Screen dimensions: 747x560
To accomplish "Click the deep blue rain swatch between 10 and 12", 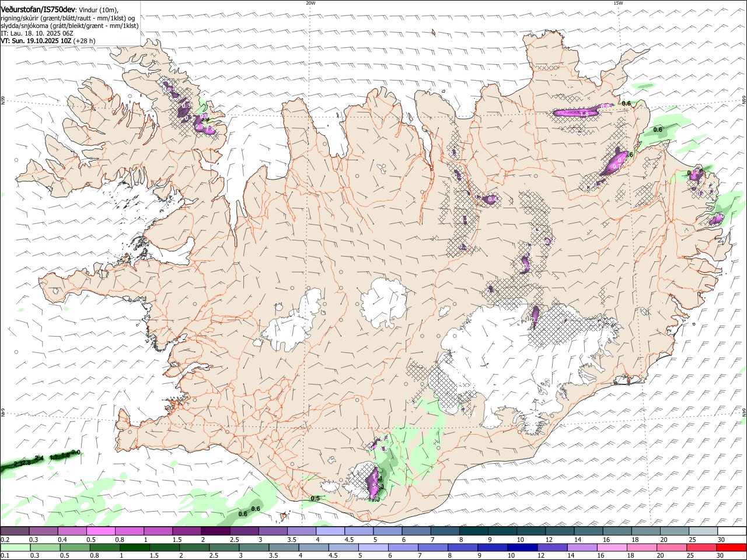I will click(521, 548).
